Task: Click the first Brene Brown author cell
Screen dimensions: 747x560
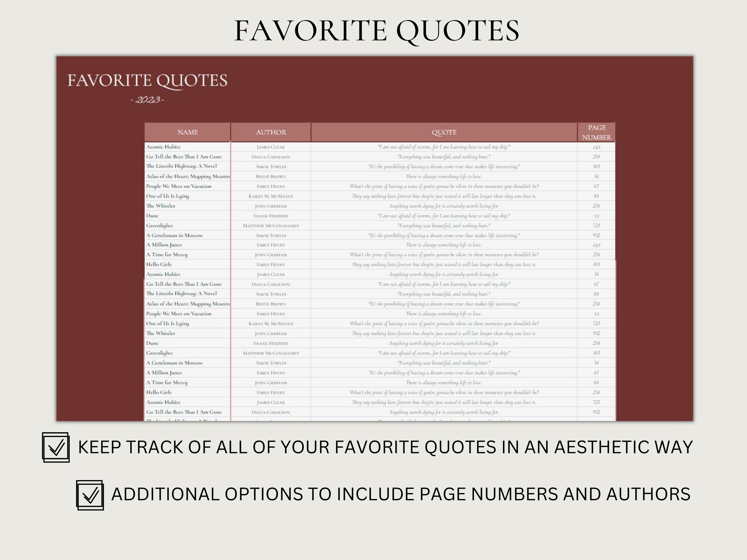Action: [271, 176]
